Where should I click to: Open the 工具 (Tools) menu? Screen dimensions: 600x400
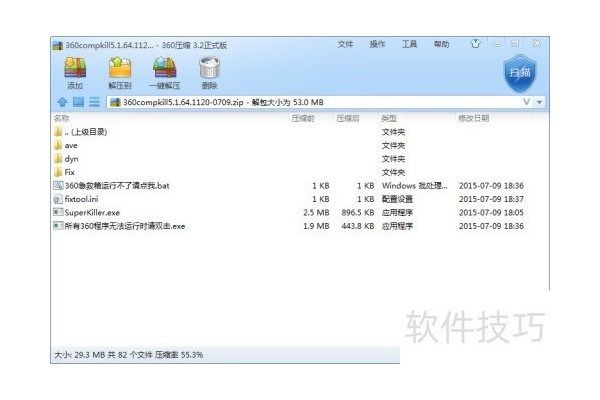(x=409, y=44)
